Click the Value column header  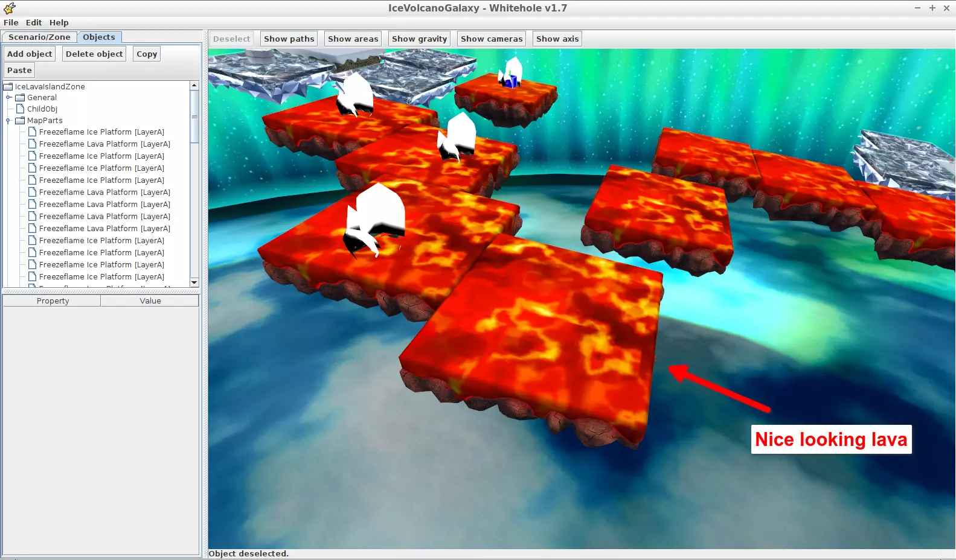pyautogui.click(x=150, y=301)
